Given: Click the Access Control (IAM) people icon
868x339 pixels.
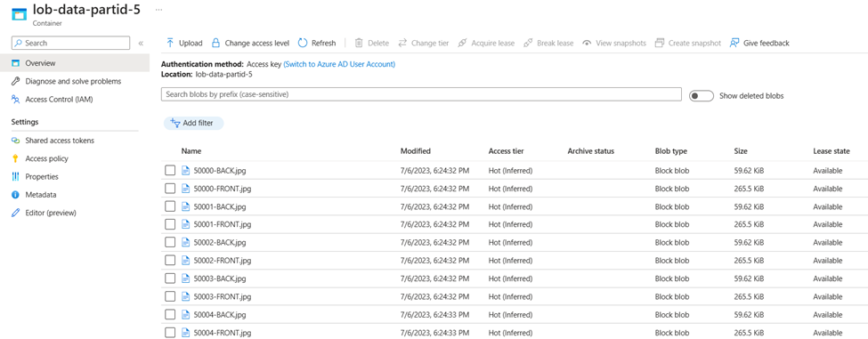Looking at the screenshot, I should (x=15, y=100).
